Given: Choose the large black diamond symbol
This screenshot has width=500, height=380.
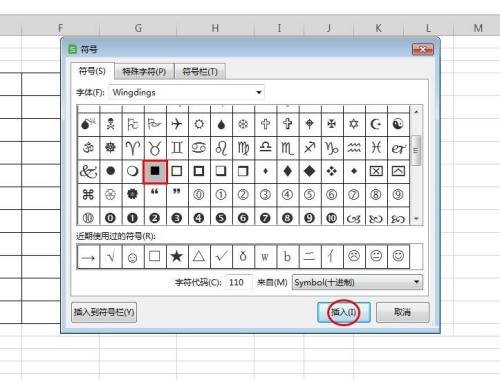Looking at the screenshot, I should tap(309, 171).
